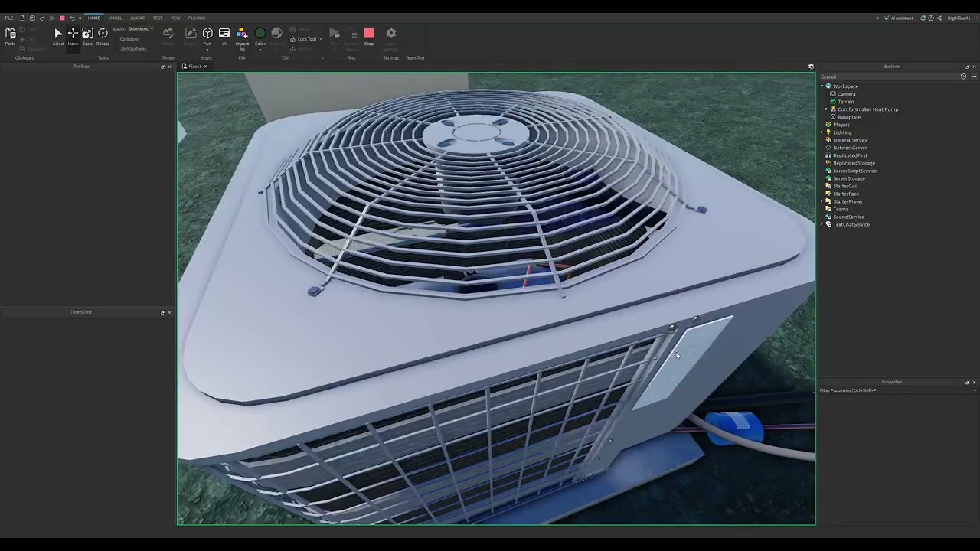
Task: Open the Part type dropdown arrow
Action: [207, 49]
